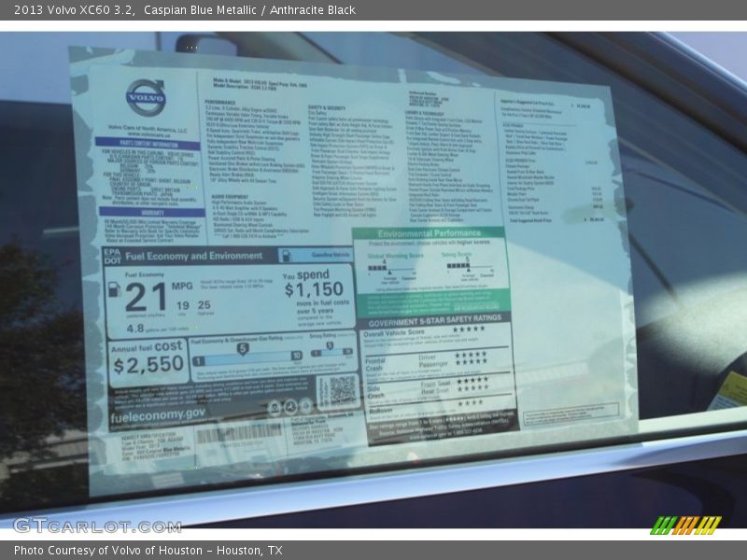Click the 'Annual fuel cost' label
Screen dimensions: 747x560
point(147,347)
